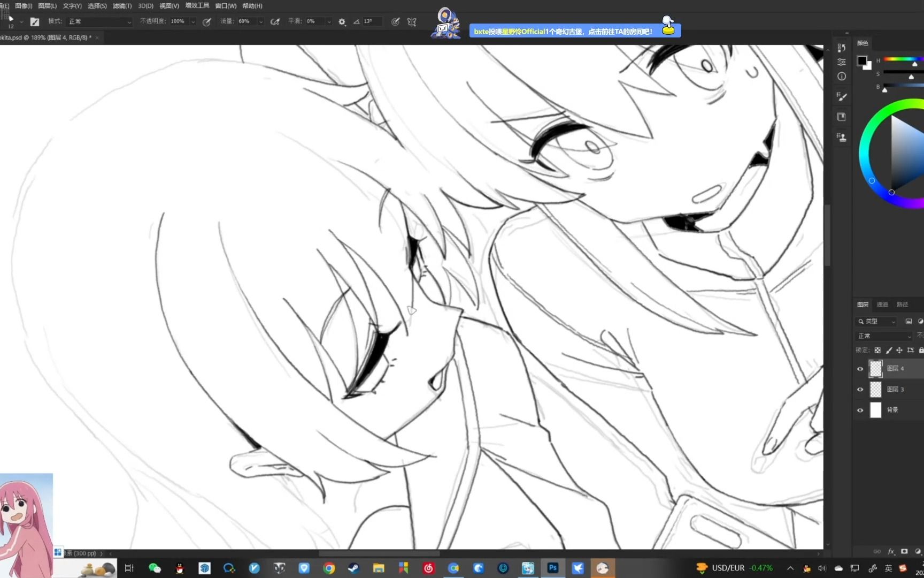Open Steam from the taskbar
The height and width of the screenshot is (578, 924).
coord(353,568)
